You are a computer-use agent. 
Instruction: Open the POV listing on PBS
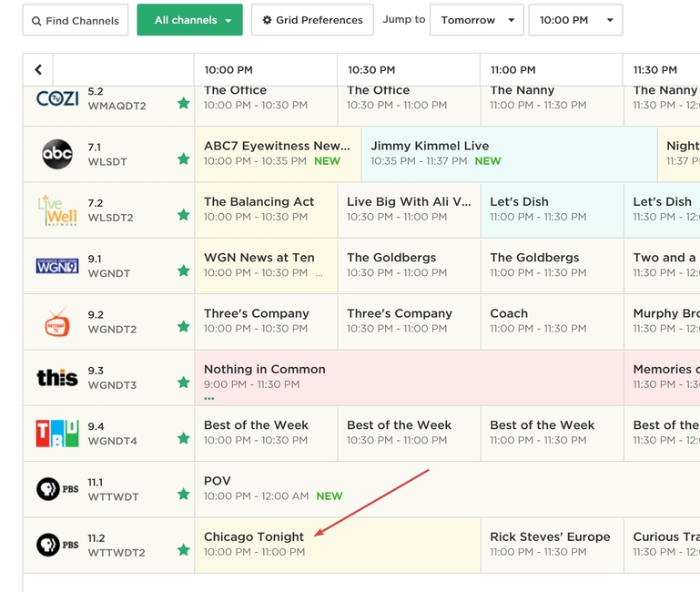447,489
